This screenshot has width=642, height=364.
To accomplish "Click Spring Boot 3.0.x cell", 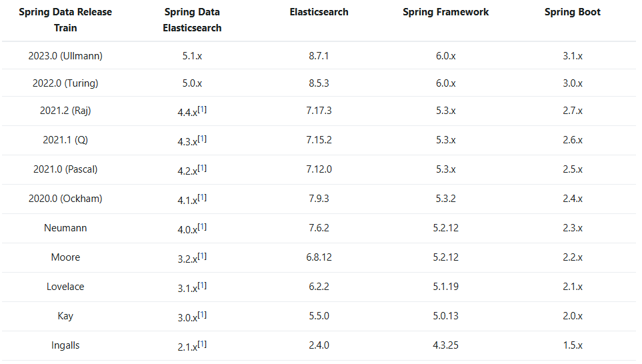I will [572, 83].
